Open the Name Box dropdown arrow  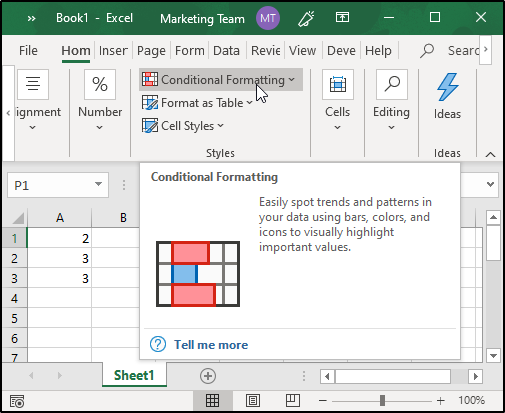98,184
